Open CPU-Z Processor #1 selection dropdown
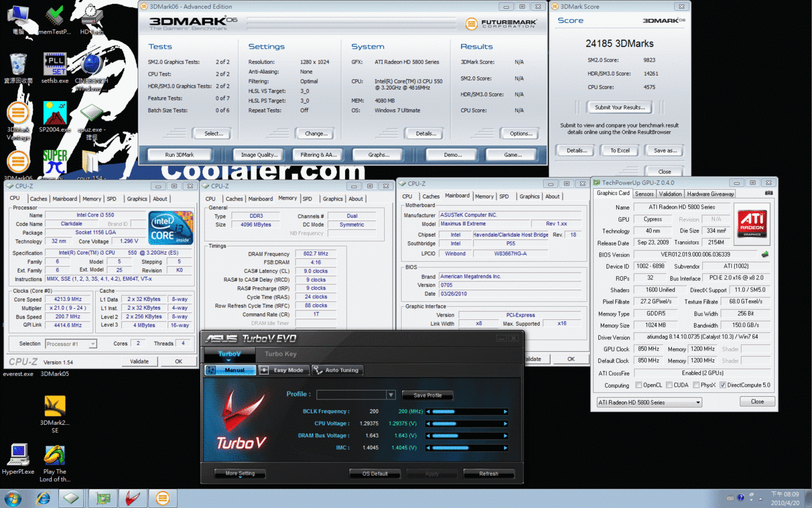The image size is (812, 508). point(71,344)
